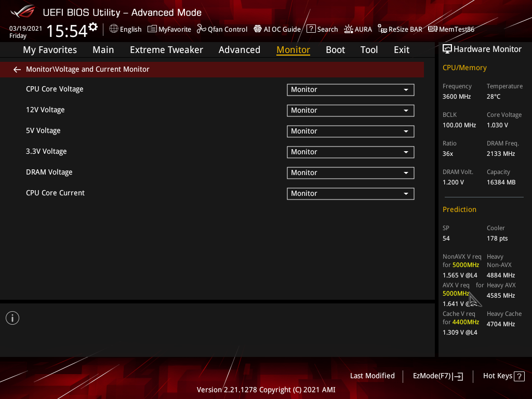532x399 pixels.
Task: Select the CPU Core Current row label
Action: [x=55, y=193]
